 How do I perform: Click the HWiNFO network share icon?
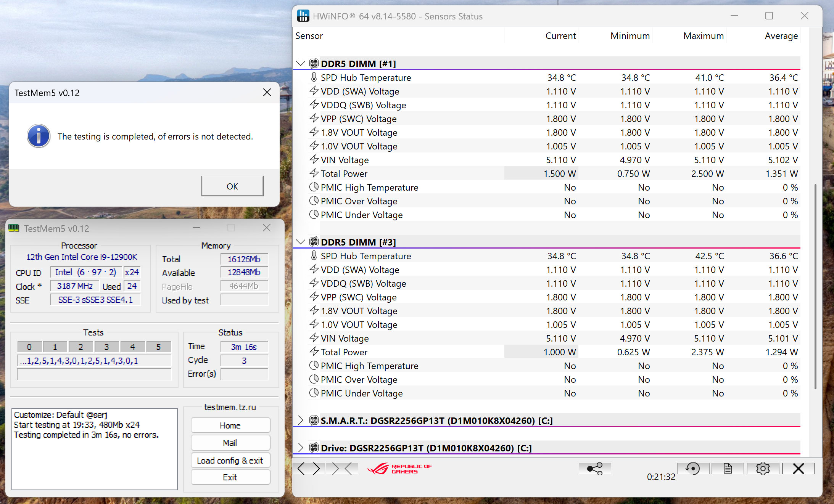click(594, 468)
